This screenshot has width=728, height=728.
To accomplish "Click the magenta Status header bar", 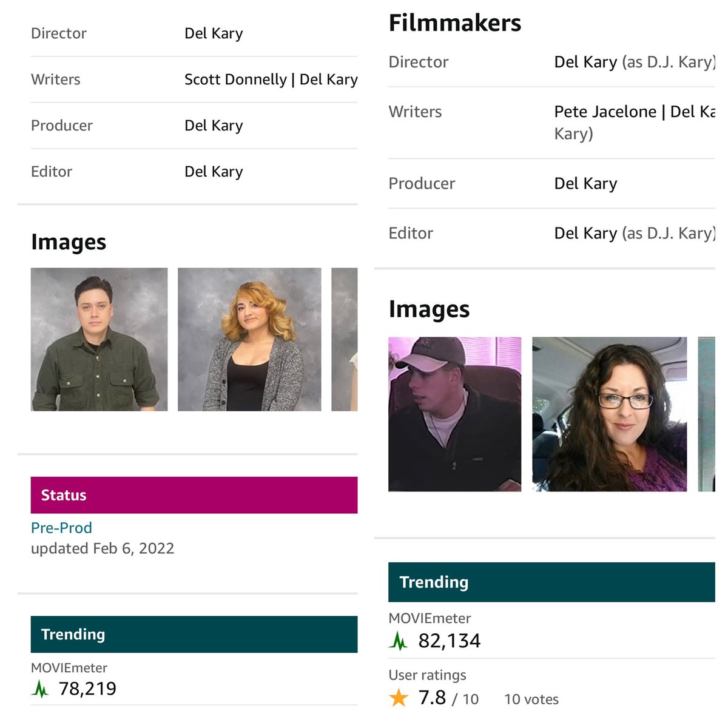I will pyautogui.click(x=194, y=495).
